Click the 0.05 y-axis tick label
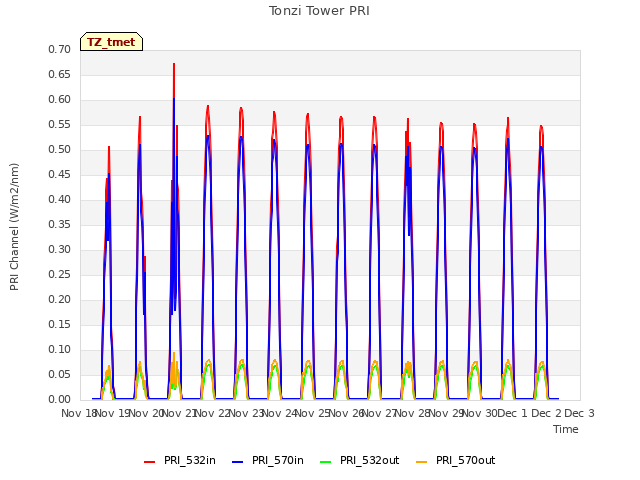 (60, 374)
